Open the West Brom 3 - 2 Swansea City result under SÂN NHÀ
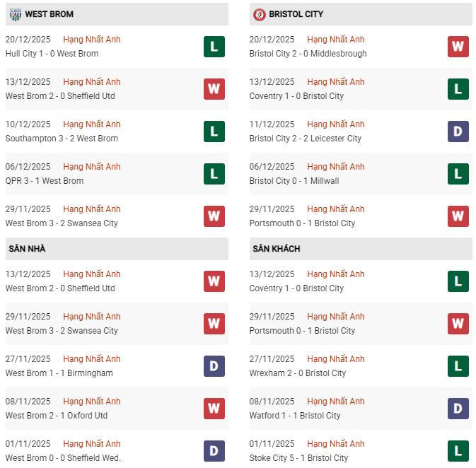Viewport: 476px width, 468px height. pyautogui.click(x=62, y=331)
